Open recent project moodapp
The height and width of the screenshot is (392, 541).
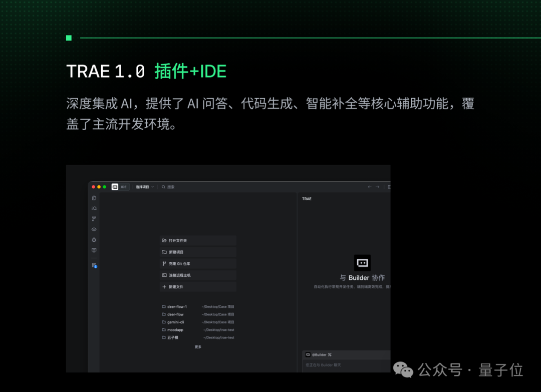coord(198,330)
